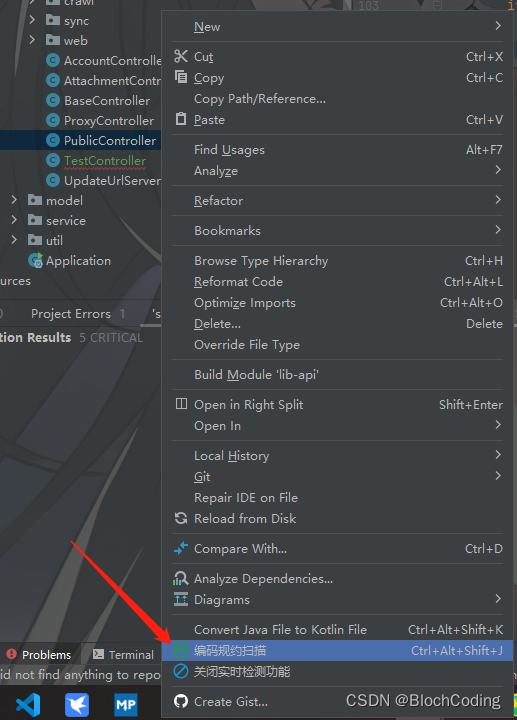Select Find Usages menu item

(x=337, y=150)
